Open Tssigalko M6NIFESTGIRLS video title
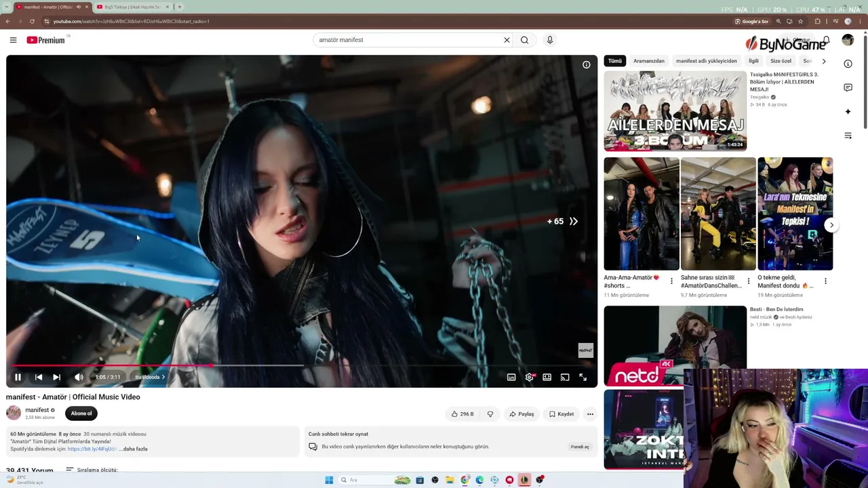 click(784, 82)
